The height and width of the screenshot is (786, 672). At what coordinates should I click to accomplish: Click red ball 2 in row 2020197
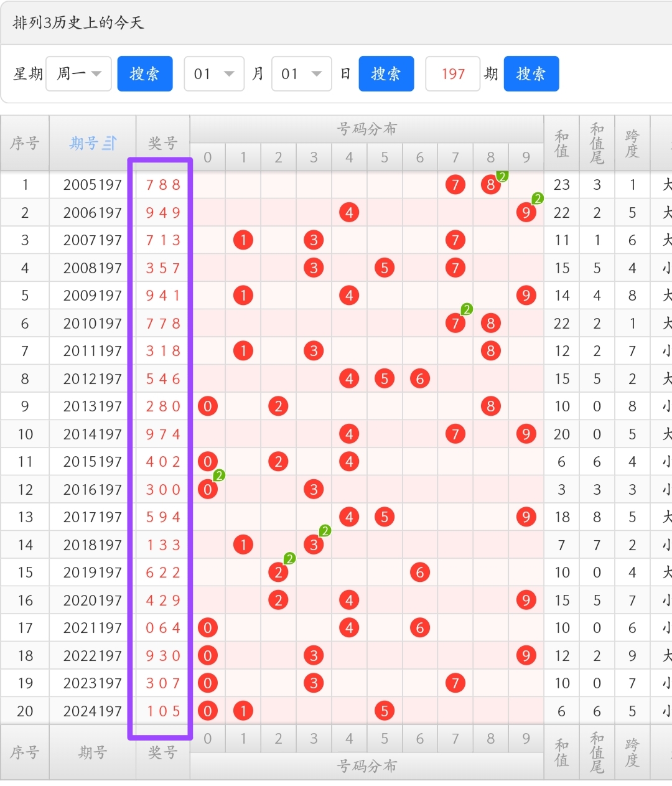pos(278,601)
